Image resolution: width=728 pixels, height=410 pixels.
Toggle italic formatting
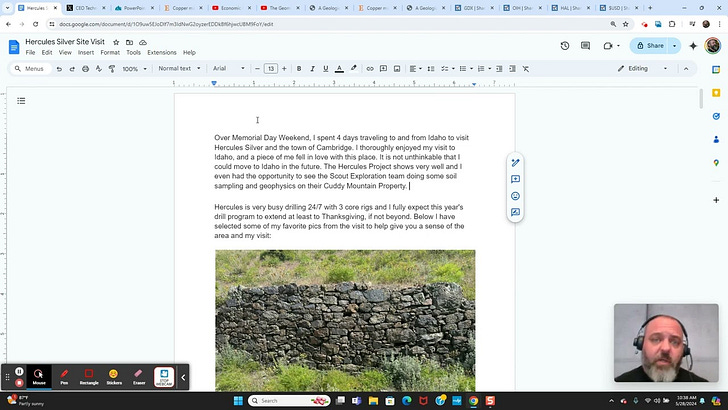[x=312, y=69]
